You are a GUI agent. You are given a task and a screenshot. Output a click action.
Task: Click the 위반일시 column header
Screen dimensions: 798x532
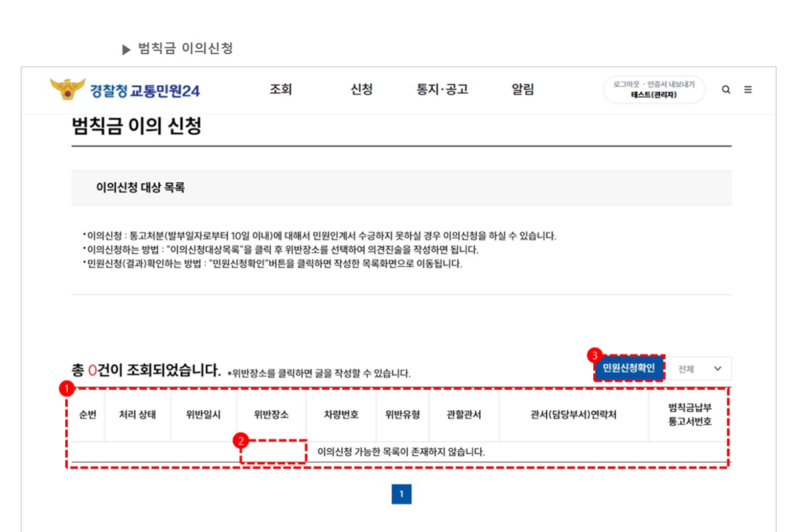point(203,414)
